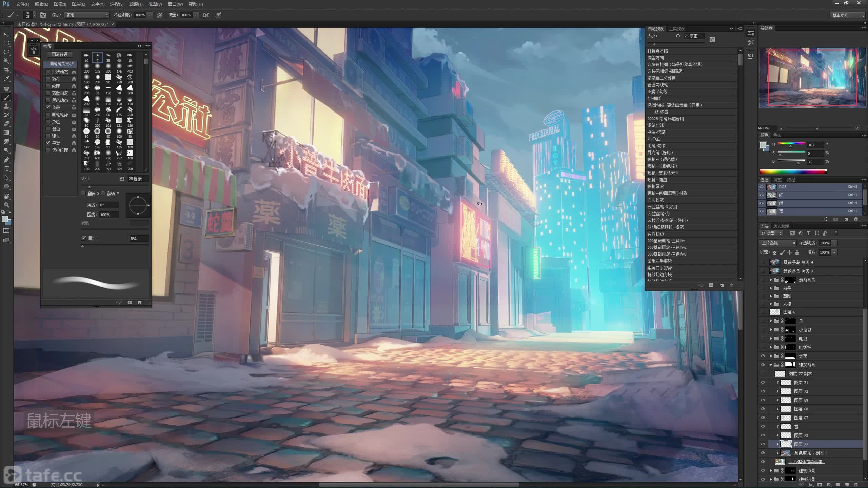Open the 窗口(W) menu
The height and width of the screenshot is (488, 868).
tap(175, 4)
